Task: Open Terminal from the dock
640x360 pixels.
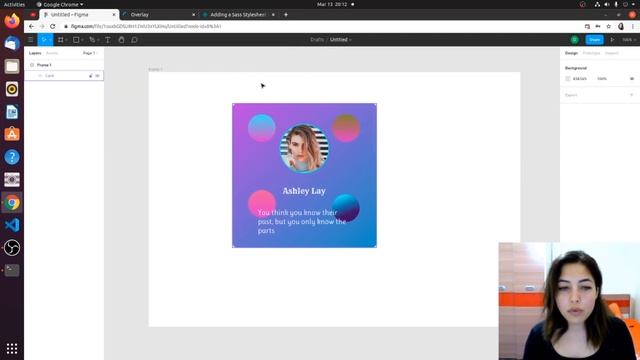Action: (12, 270)
